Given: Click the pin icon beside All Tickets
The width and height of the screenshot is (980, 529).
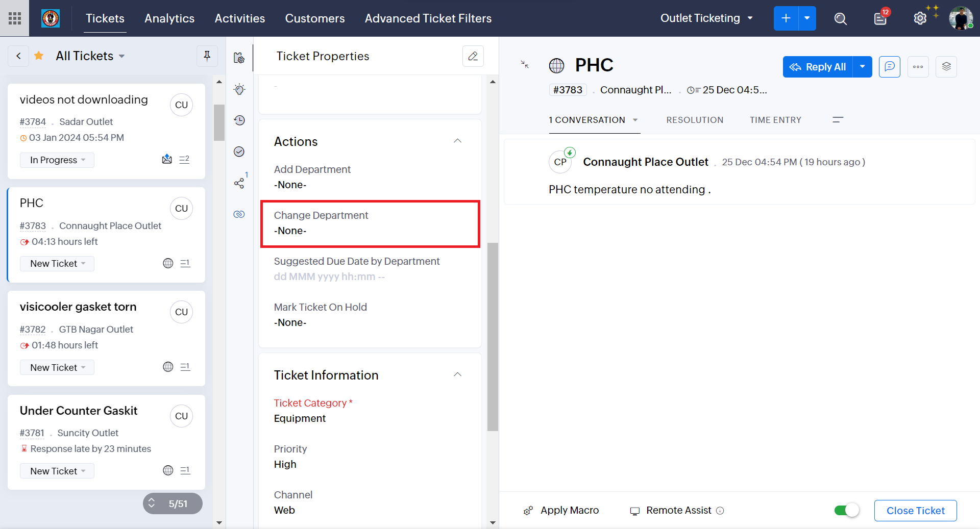Looking at the screenshot, I should tap(207, 56).
